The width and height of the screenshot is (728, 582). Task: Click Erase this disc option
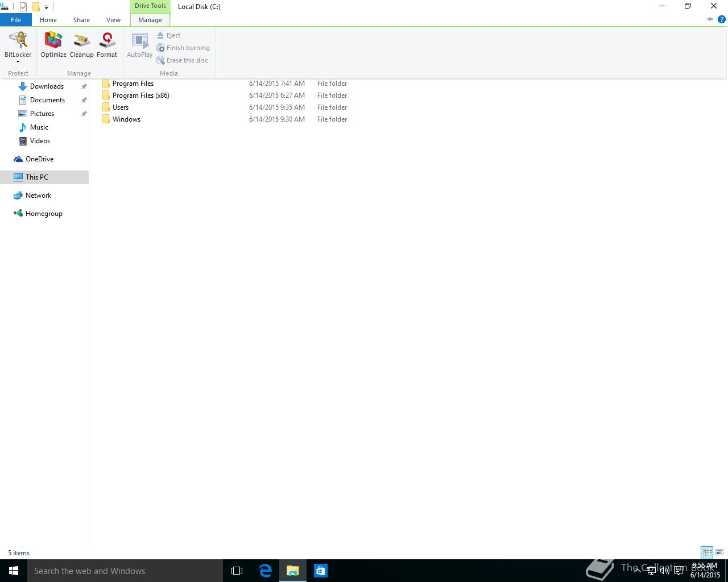click(x=182, y=60)
